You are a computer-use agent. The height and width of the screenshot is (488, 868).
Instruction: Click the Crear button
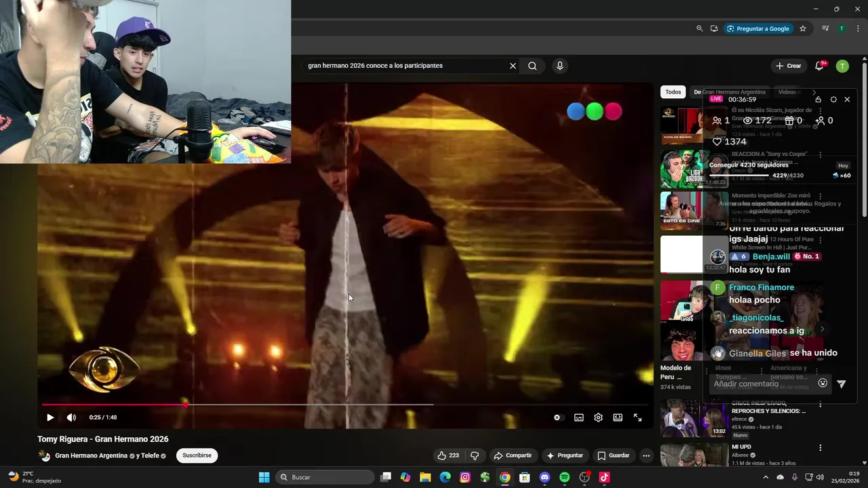[789, 66]
